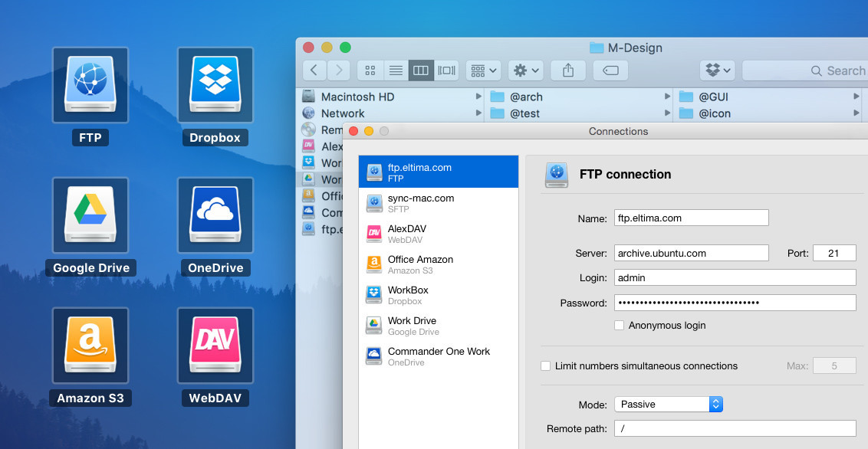868x449 pixels.
Task: Click the Google Drive label on the desktop
Action: tap(90, 267)
